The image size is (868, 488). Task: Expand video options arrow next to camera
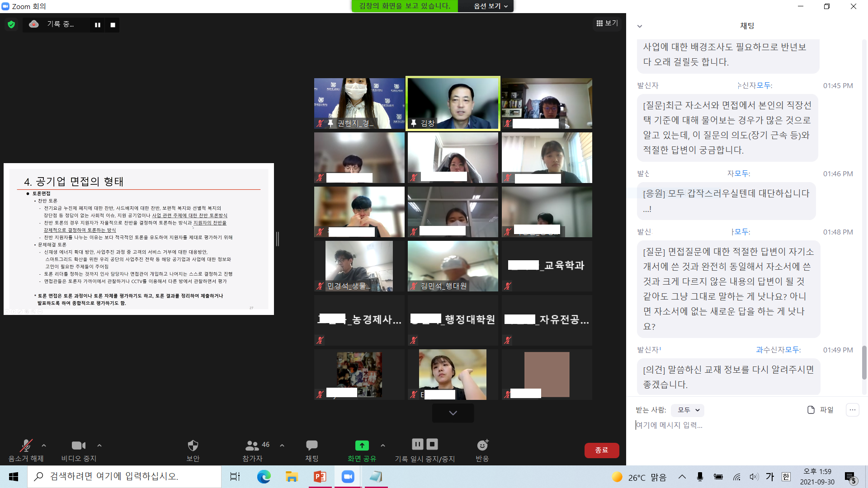coord(99,446)
